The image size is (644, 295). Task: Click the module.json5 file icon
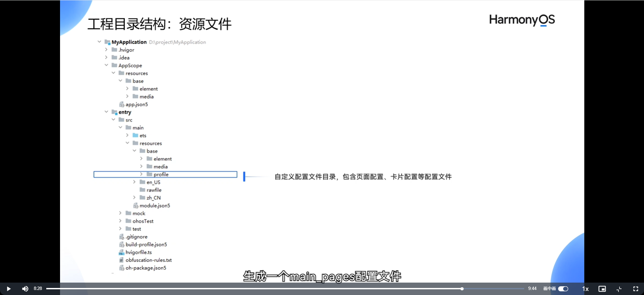coord(136,205)
